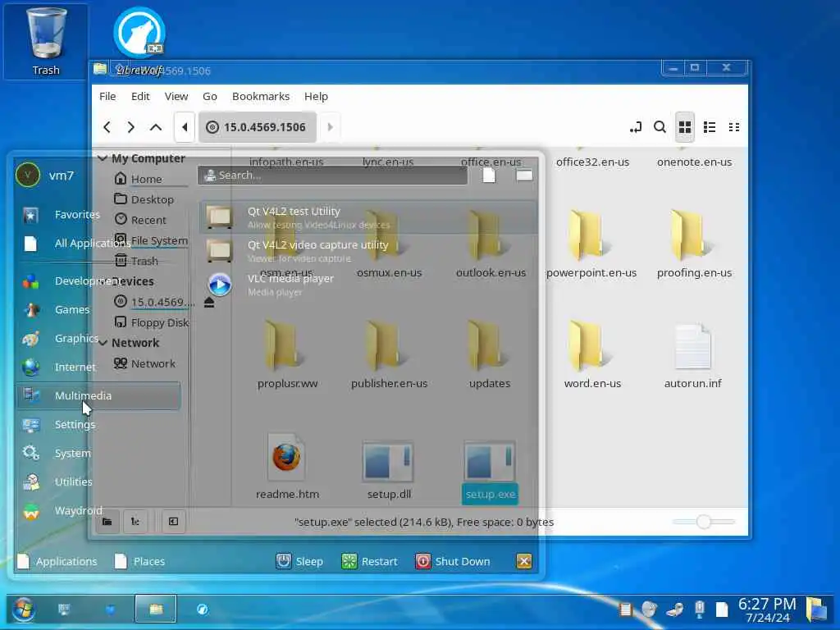The image size is (840, 630).
Task: Open the System category
Action: point(98,453)
